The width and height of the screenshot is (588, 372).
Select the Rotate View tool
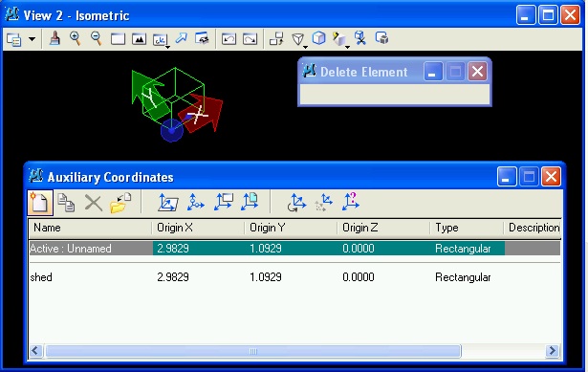tap(160, 40)
